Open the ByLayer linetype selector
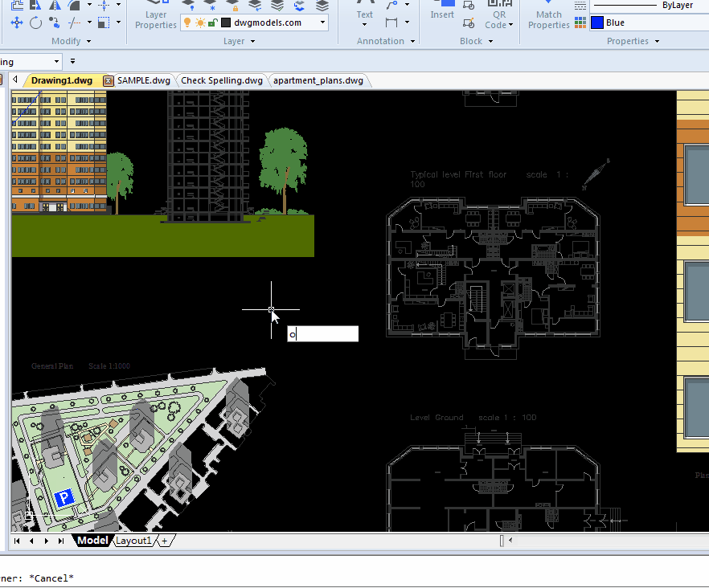Image resolution: width=709 pixels, height=588 pixels. pos(650,6)
